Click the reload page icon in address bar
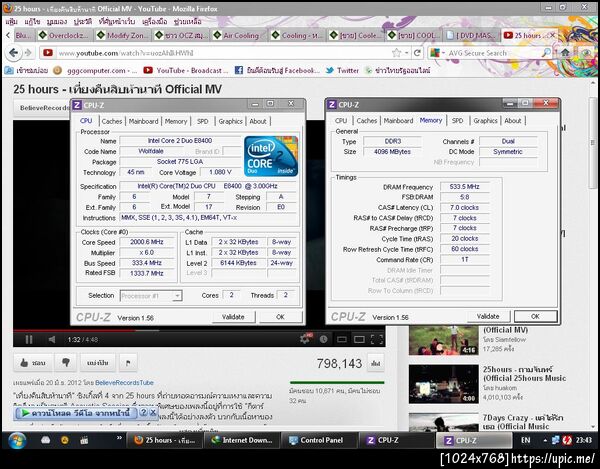Viewport: 600px width, 469px height. pyautogui.click(x=417, y=53)
